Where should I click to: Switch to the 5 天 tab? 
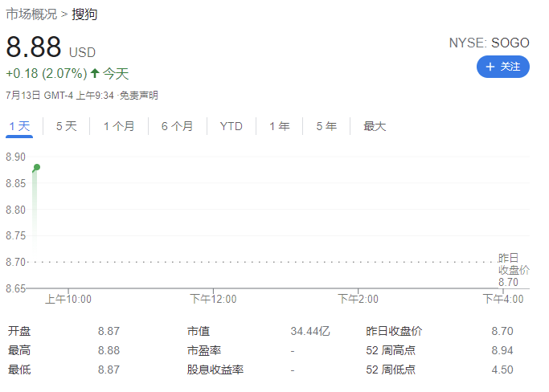pos(66,126)
